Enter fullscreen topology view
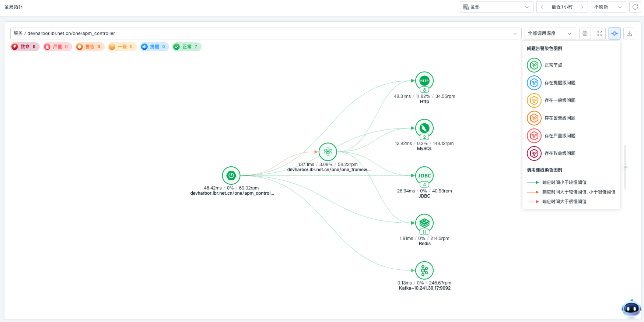Image resolution: width=644 pixels, height=322 pixels. [600, 33]
